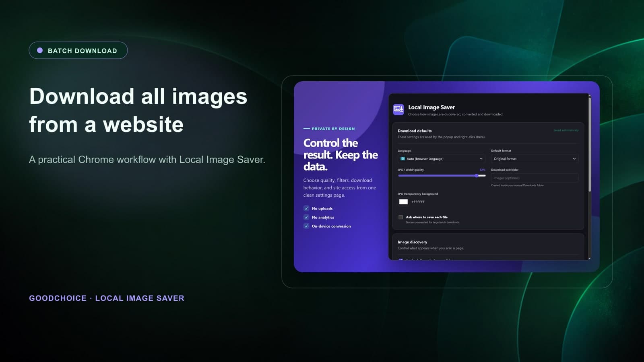Click the No analytics checkmark icon
This screenshot has height=362, width=644.
tap(306, 217)
